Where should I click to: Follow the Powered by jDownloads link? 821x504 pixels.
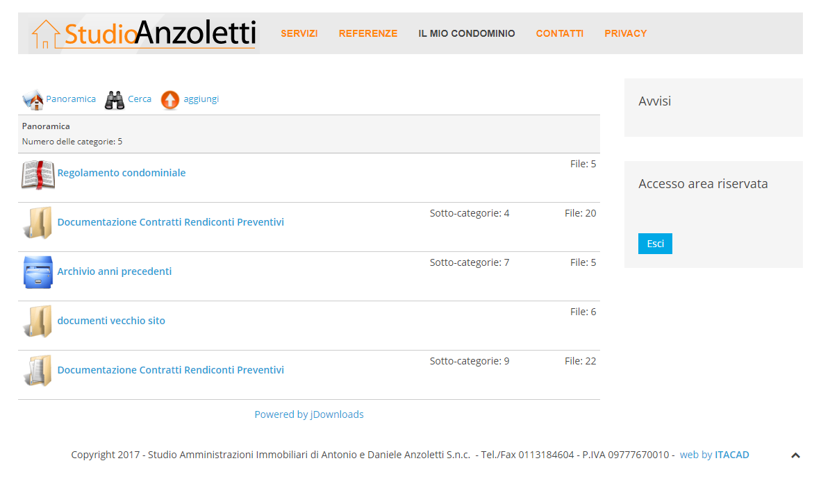click(x=309, y=414)
